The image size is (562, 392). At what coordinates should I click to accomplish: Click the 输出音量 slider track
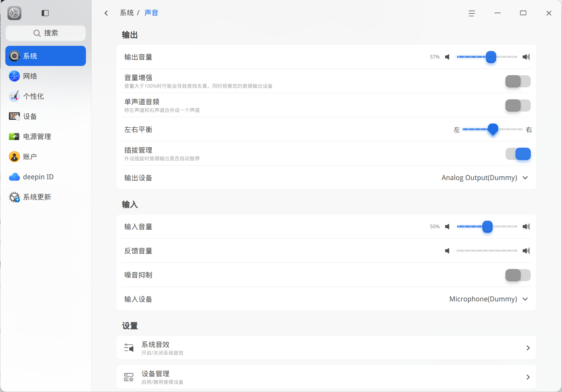[487, 57]
